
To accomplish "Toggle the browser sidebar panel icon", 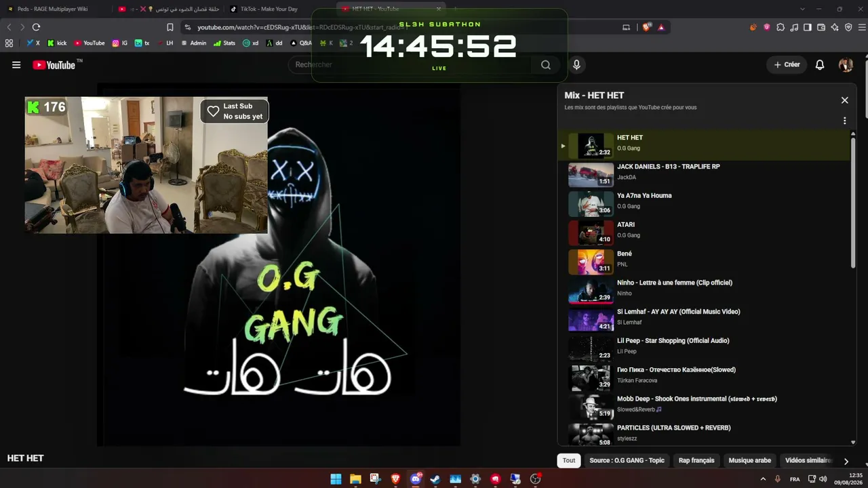I will (808, 27).
